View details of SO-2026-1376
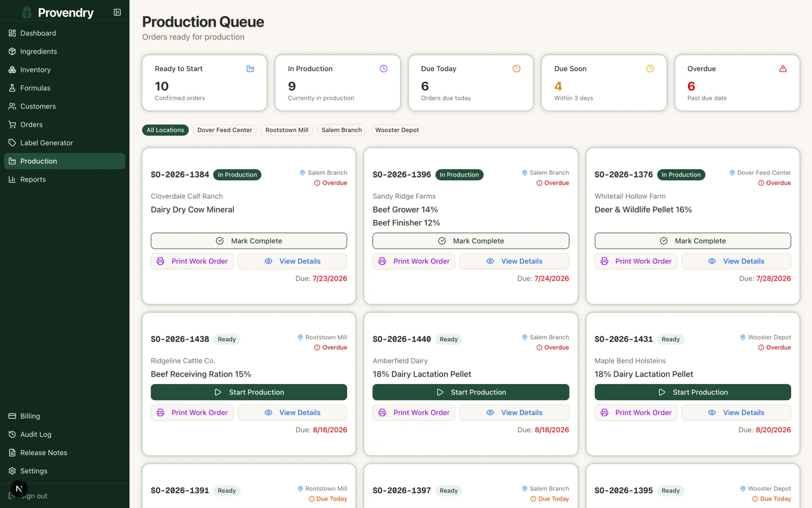 [x=736, y=261]
